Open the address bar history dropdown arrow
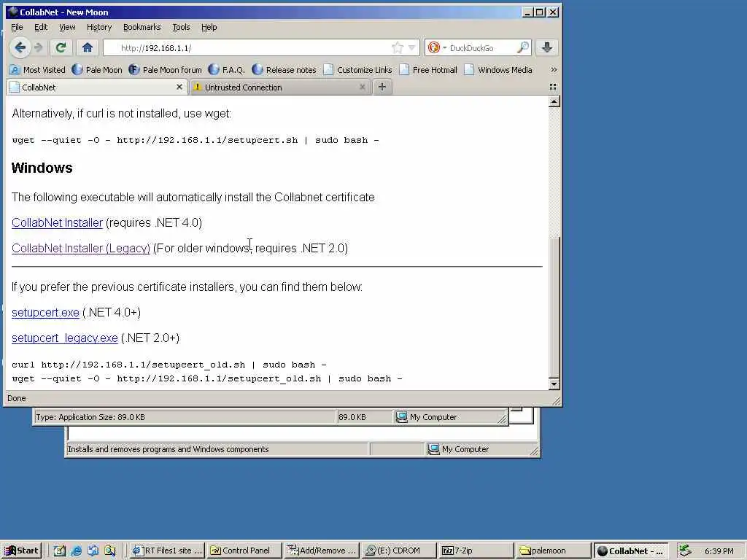This screenshot has width=747, height=560. tap(412, 47)
